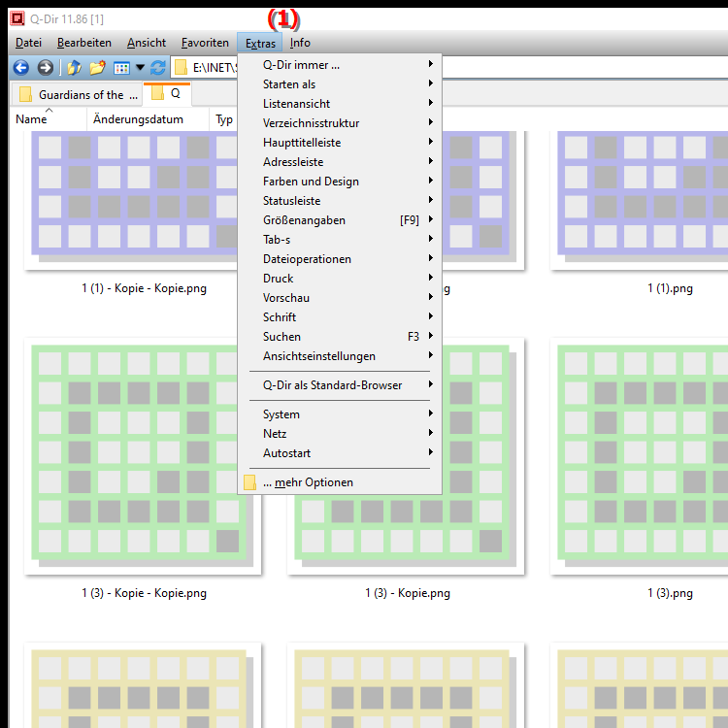Click the folder icon beside mehr Optionen

pos(249,482)
